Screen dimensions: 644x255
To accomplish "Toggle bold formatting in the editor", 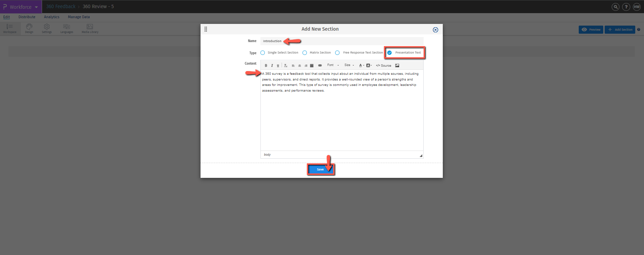I will click(266, 65).
